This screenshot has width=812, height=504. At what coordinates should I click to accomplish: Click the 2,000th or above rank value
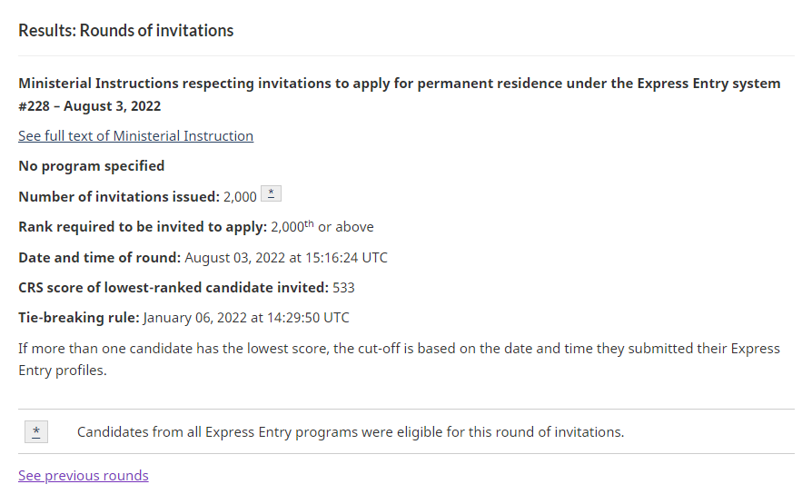322,227
